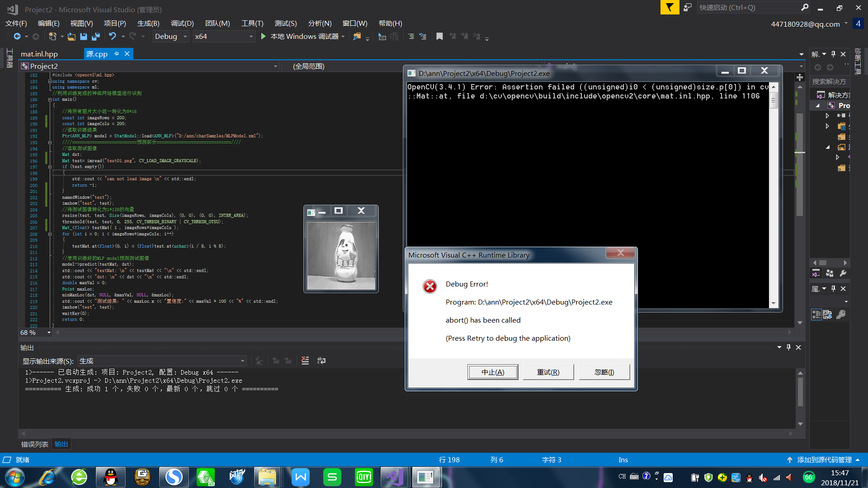Start the Local Windows Debugger
Viewport: 868px width, 488px height.
pos(264,36)
